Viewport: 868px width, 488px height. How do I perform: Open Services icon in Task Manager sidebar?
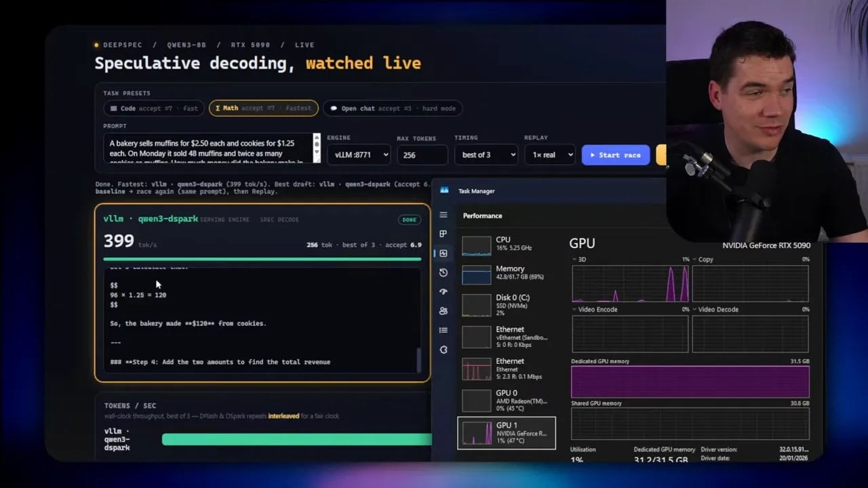click(x=443, y=350)
